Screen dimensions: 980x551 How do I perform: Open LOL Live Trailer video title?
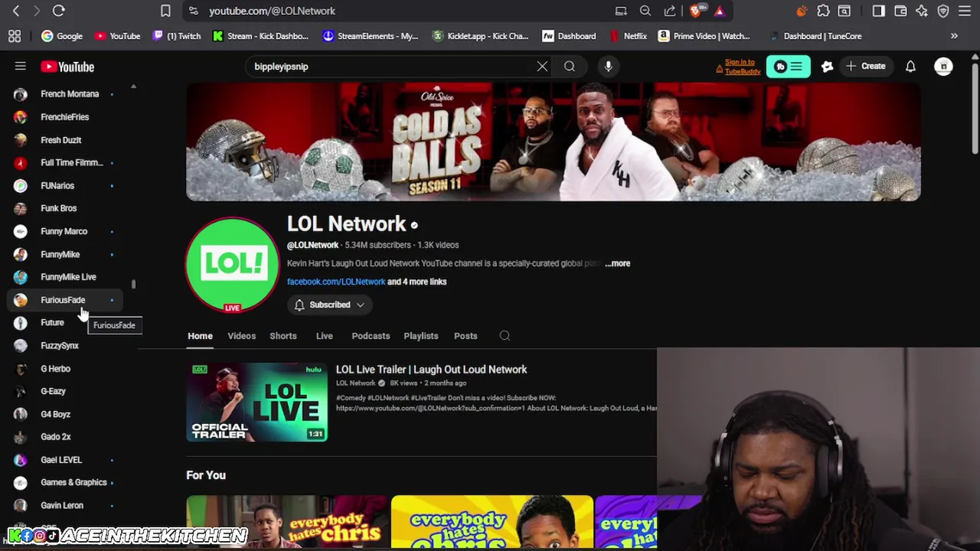[431, 370]
